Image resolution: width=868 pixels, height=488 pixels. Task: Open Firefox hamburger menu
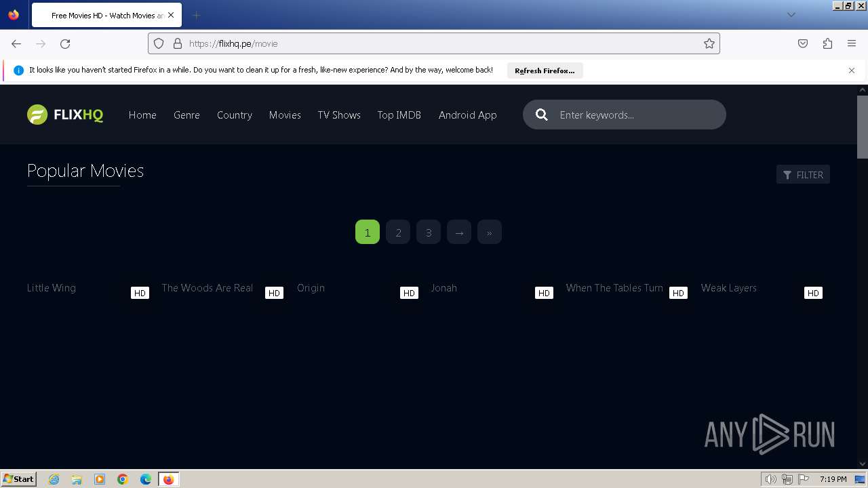point(852,43)
